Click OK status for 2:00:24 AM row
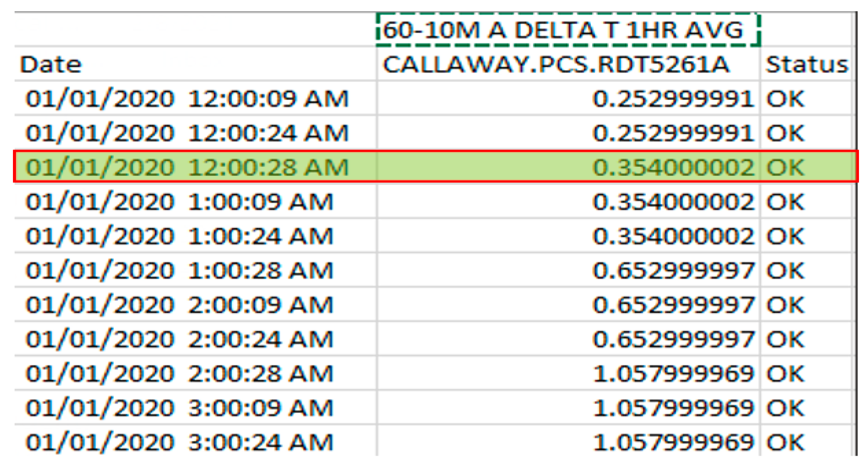 pyautogui.click(x=785, y=339)
